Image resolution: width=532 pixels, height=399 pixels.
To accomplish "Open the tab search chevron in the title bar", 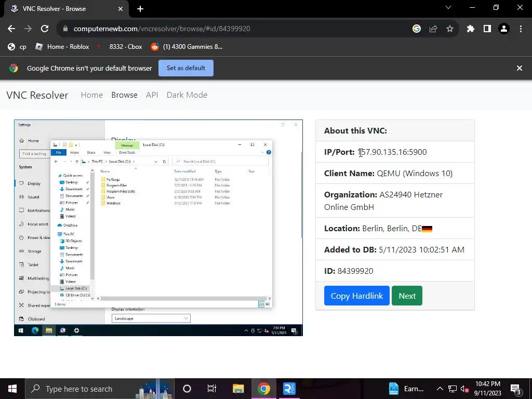I will click(x=448, y=7).
